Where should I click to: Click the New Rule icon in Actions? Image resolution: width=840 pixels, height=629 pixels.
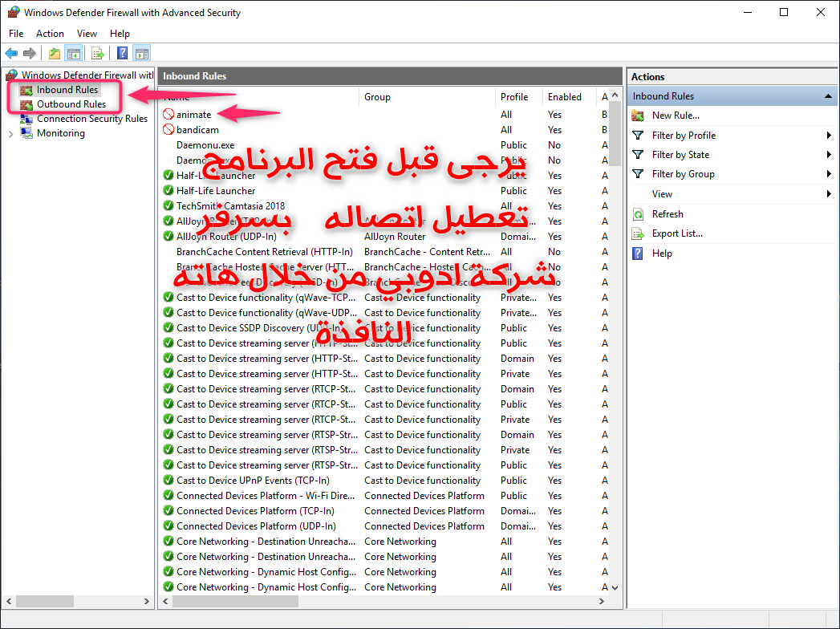coord(638,116)
